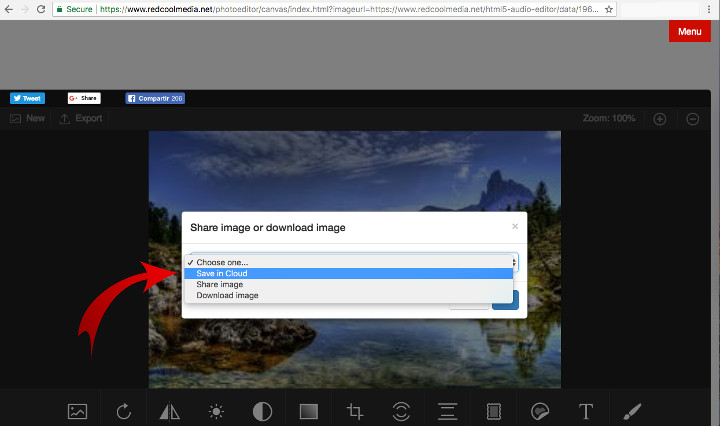This screenshot has width=720, height=426.
Task: Pick the paint brush tool
Action: coord(632,411)
